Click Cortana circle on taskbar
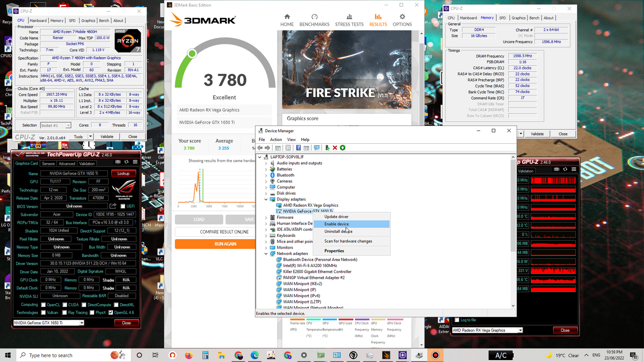 pyautogui.click(x=139, y=355)
